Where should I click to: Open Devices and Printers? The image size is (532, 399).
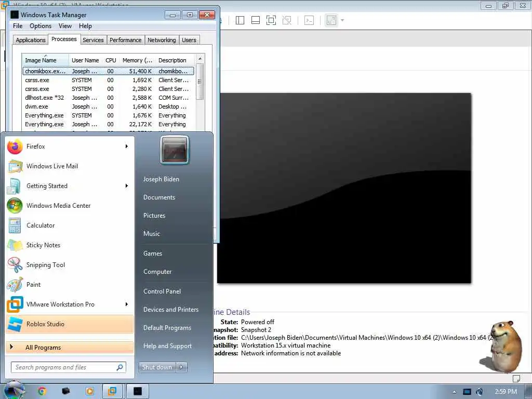(x=170, y=310)
